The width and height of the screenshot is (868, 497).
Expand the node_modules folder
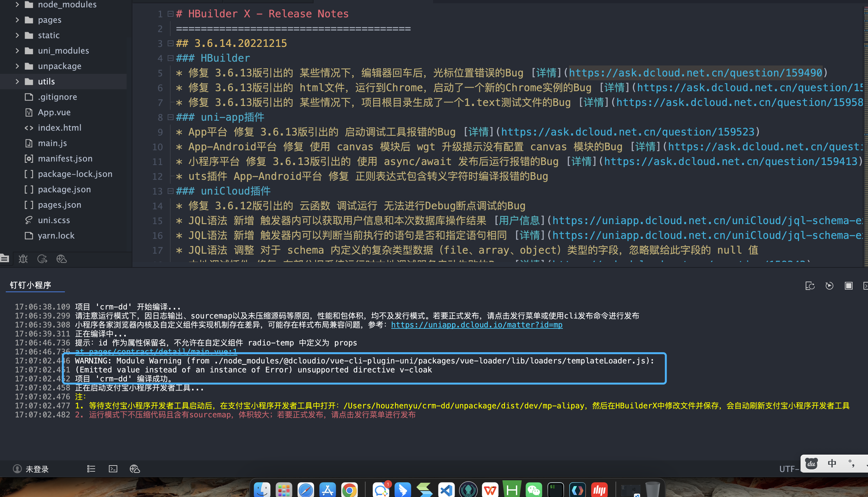pos(17,4)
